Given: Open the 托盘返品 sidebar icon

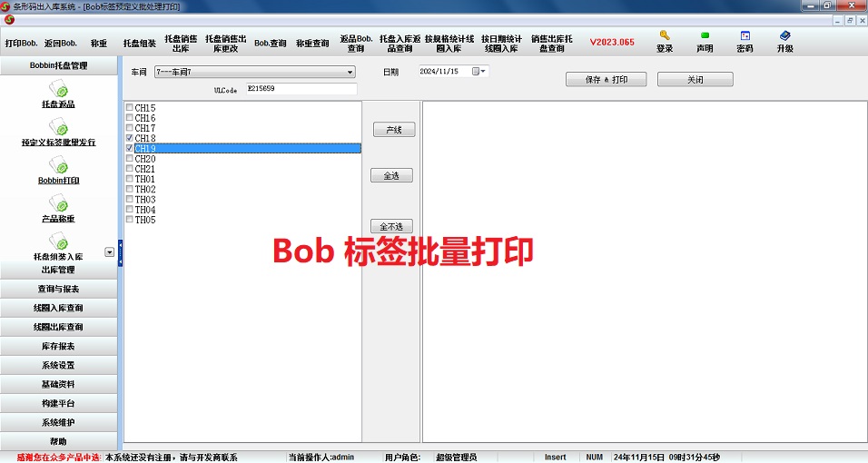Looking at the screenshot, I should (58, 90).
